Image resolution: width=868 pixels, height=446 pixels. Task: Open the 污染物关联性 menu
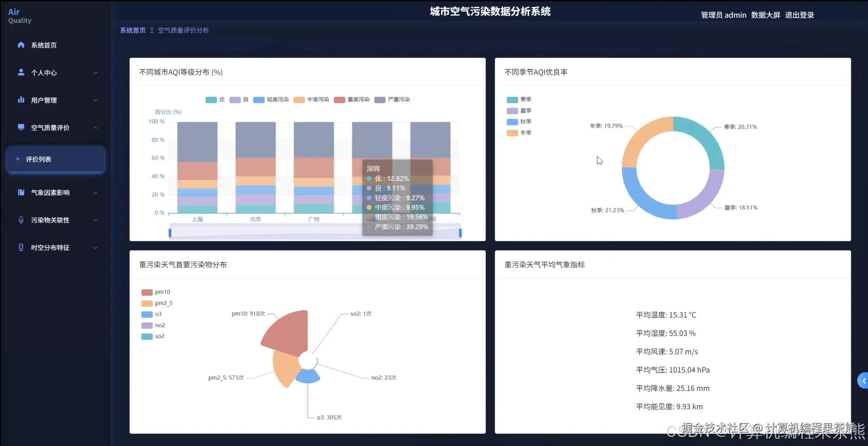(55, 221)
